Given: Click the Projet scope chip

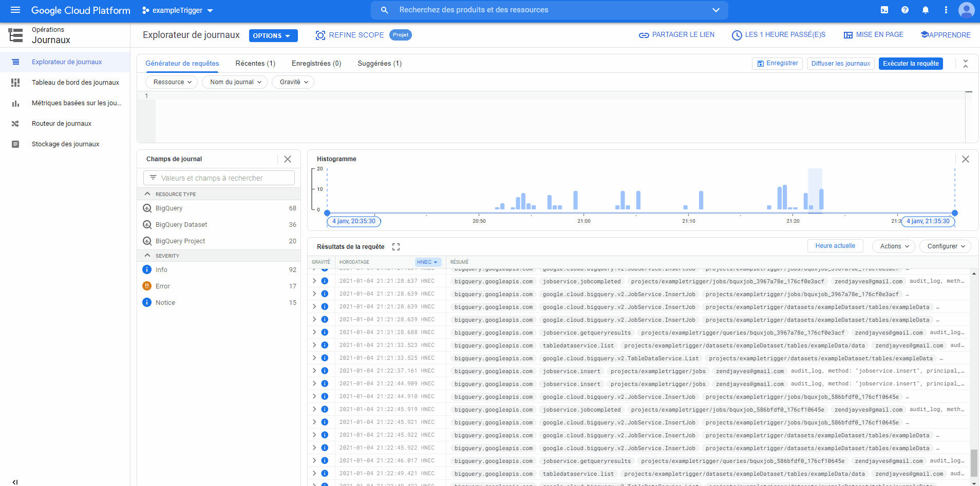Looking at the screenshot, I should pyautogui.click(x=401, y=35).
